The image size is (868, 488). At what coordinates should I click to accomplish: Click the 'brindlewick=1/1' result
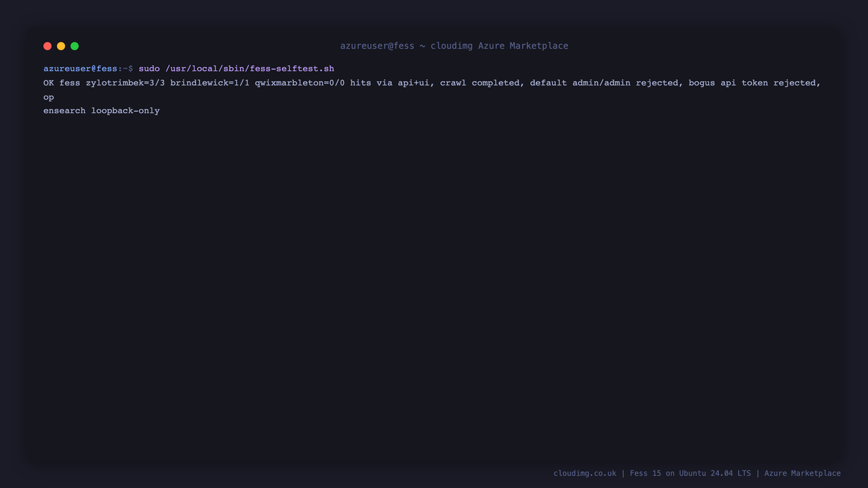click(210, 83)
